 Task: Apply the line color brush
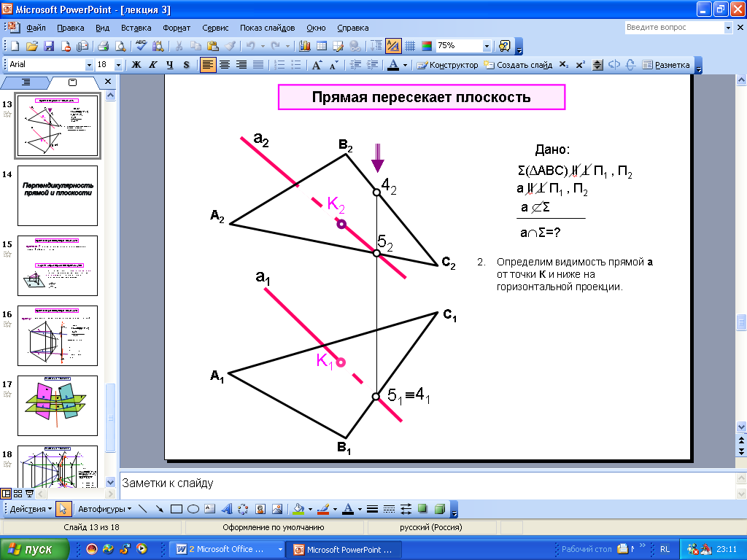(323, 509)
